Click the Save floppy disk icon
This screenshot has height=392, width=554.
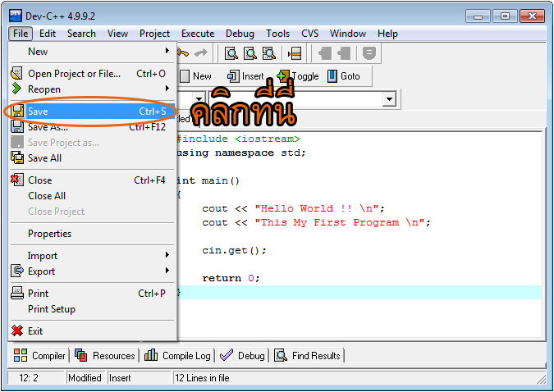coord(17,112)
